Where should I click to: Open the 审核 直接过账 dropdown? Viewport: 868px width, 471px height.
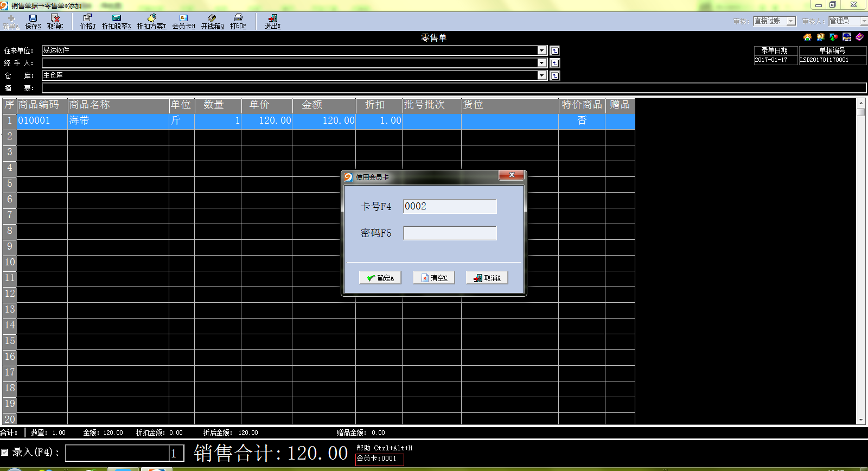(791, 21)
